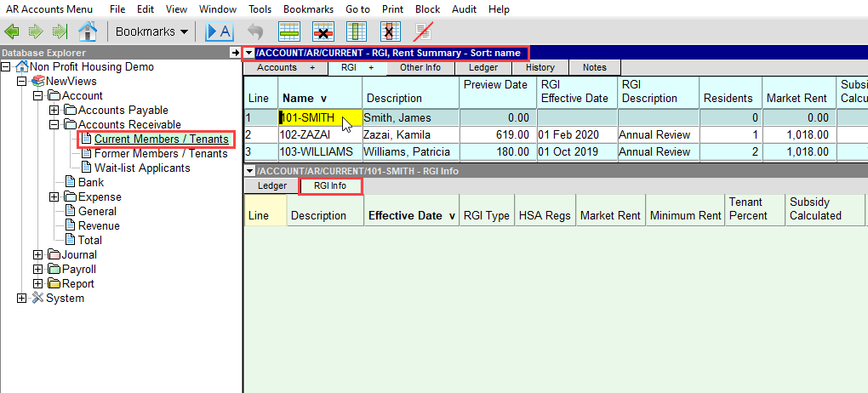
Task: Switch to the Other Info tab
Action: (420, 68)
